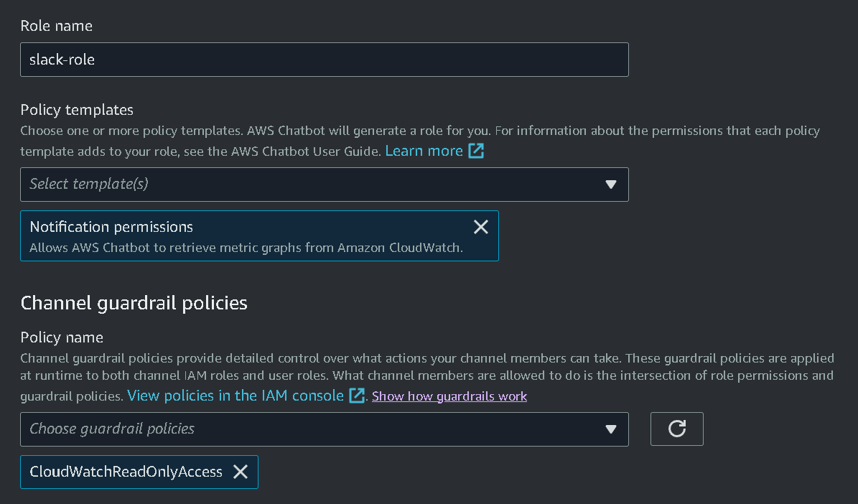Remove the CloudWatchReadOnlyAccess guardrail policy
This screenshot has width=858, height=504.
click(x=241, y=472)
